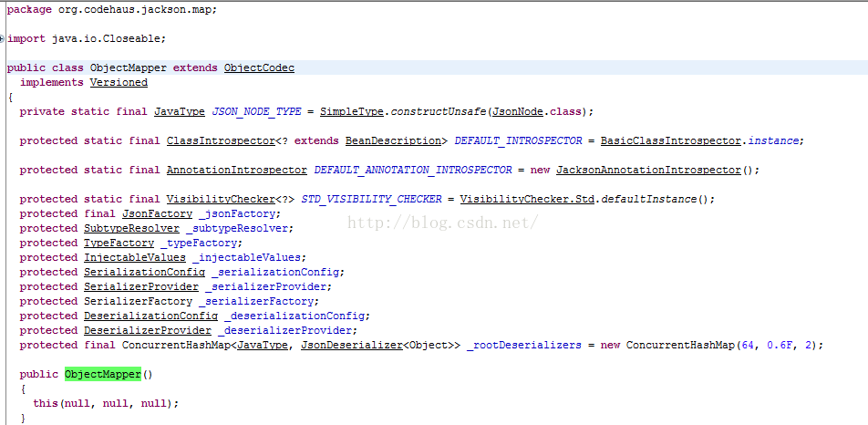Click the highlighted ObjectMapper constructor name
This screenshot has height=425, width=868.
[103, 375]
